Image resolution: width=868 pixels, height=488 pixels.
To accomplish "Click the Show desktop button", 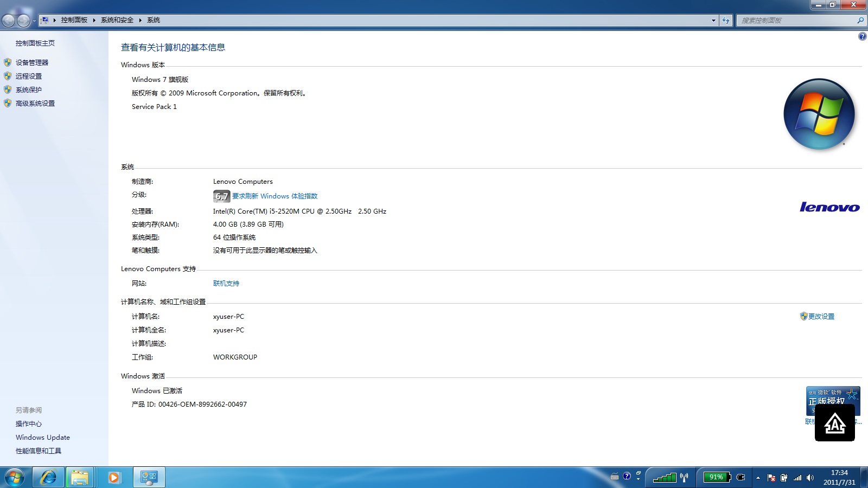I will [864, 478].
